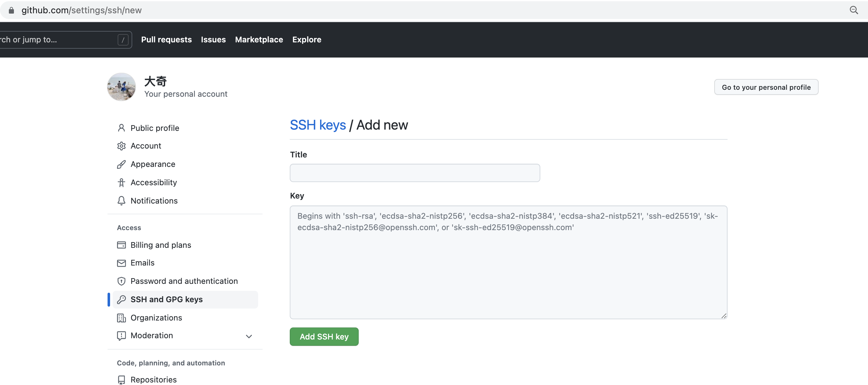The height and width of the screenshot is (385, 868).
Task: Click the Organizations building icon
Action: 121,318
